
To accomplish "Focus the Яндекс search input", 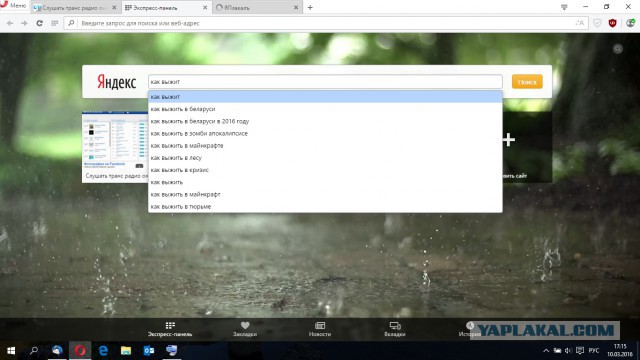I will coord(325,82).
